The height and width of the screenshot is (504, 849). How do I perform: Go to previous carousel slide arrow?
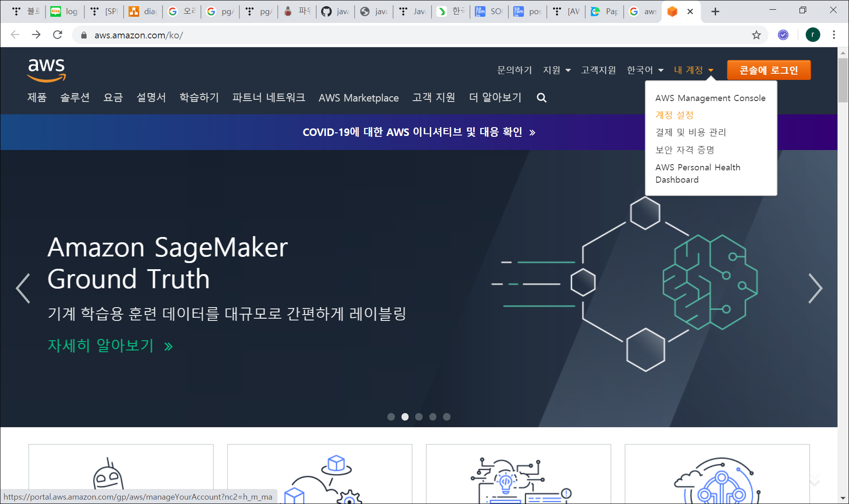click(x=23, y=288)
